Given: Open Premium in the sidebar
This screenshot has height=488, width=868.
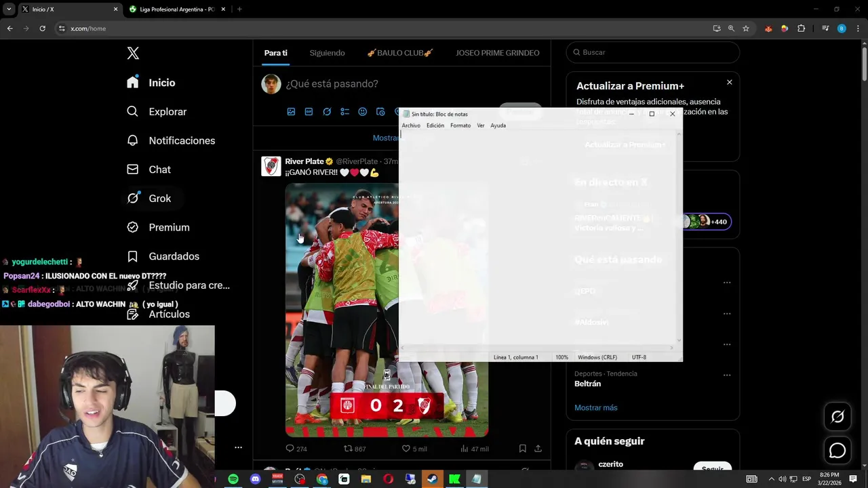Looking at the screenshot, I should [158, 227].
